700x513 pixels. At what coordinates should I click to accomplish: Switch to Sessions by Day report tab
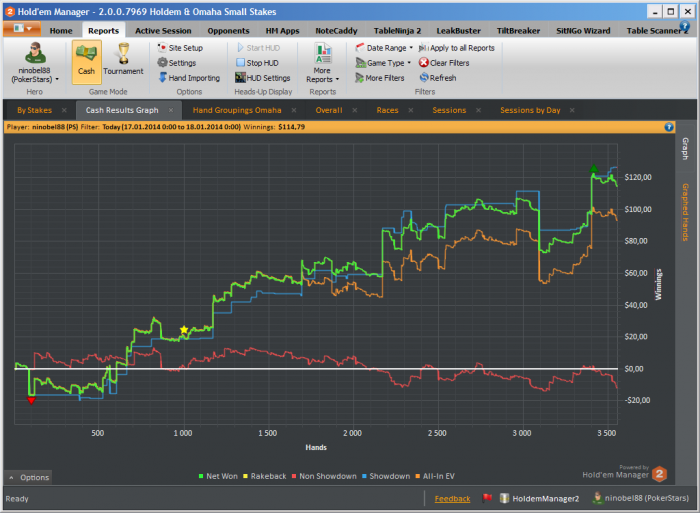click(530, 110)
